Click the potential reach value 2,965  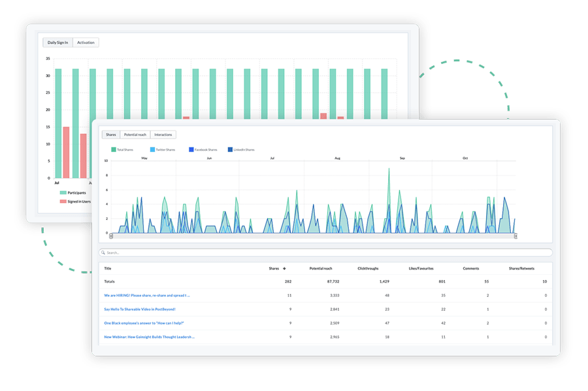click(x=335, y=337)
